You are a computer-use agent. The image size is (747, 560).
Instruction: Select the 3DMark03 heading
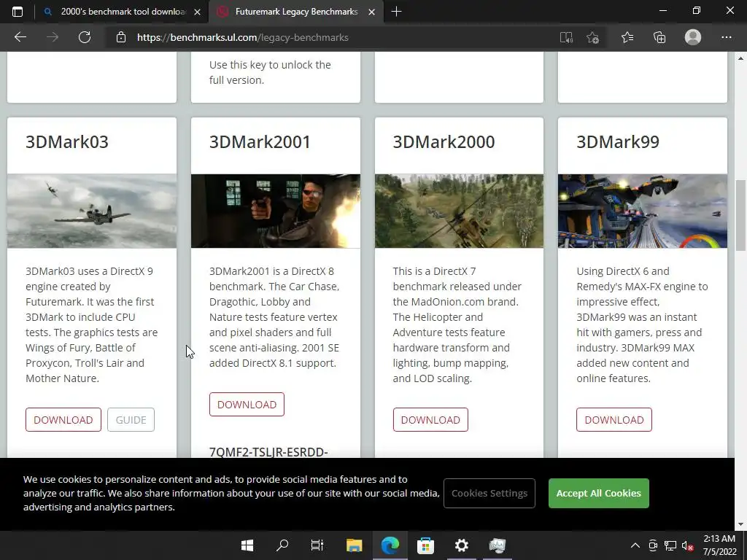[x=67, y=142]
